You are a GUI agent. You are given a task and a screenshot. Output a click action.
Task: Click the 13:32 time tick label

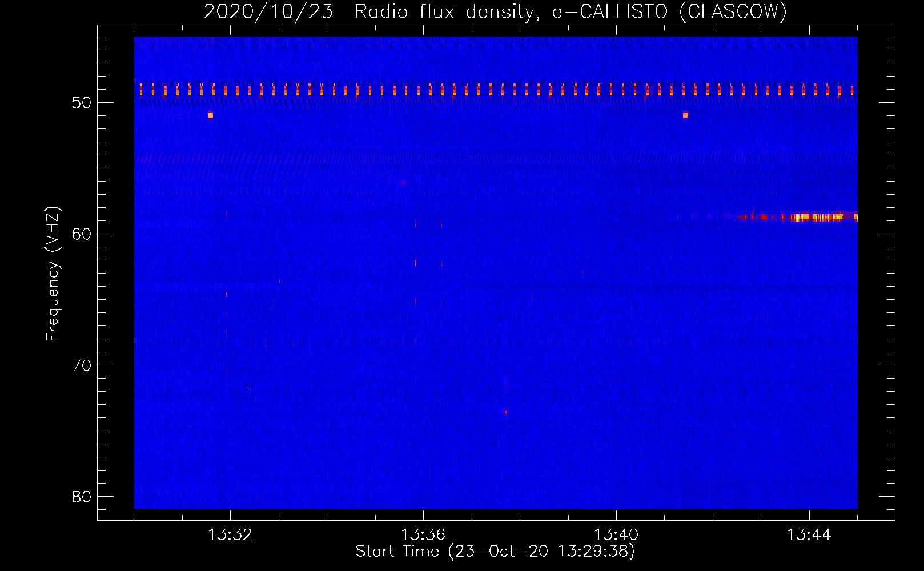230,535
